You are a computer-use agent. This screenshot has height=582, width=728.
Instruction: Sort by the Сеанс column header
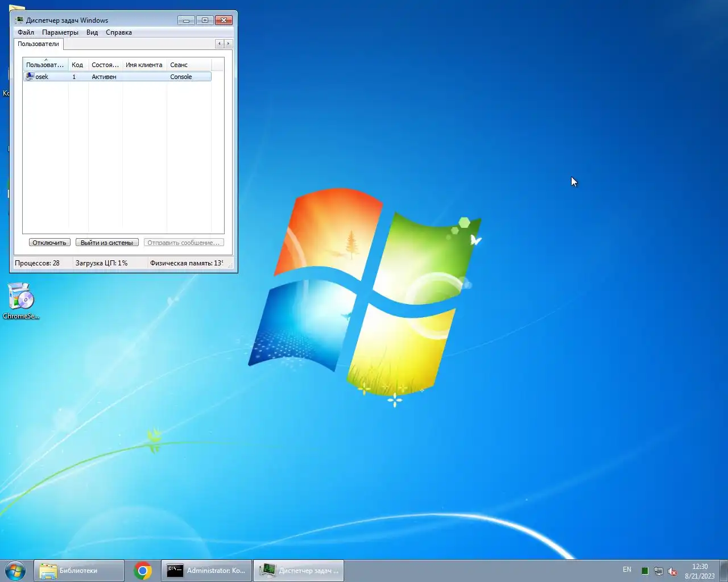189,65
